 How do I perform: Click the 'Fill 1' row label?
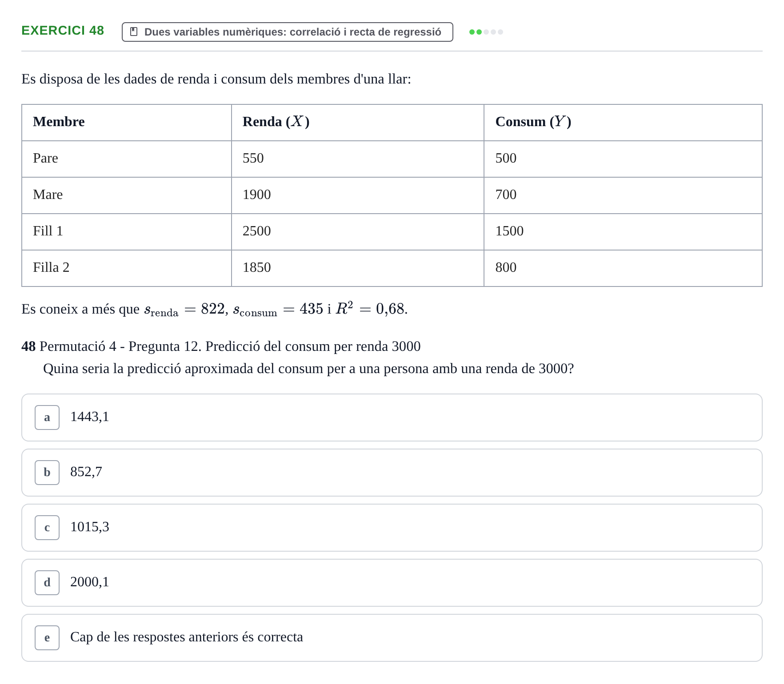pos(48,231)
